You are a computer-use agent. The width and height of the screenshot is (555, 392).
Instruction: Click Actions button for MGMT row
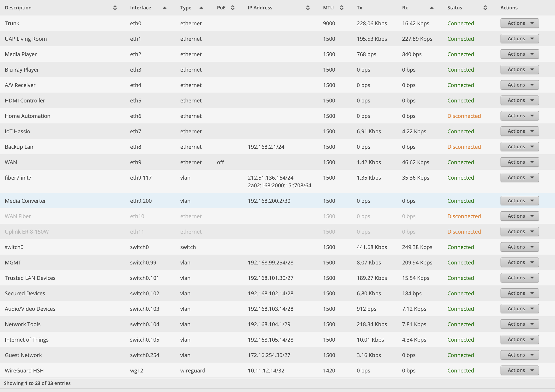pyautogui.click(x=520, y=262)
